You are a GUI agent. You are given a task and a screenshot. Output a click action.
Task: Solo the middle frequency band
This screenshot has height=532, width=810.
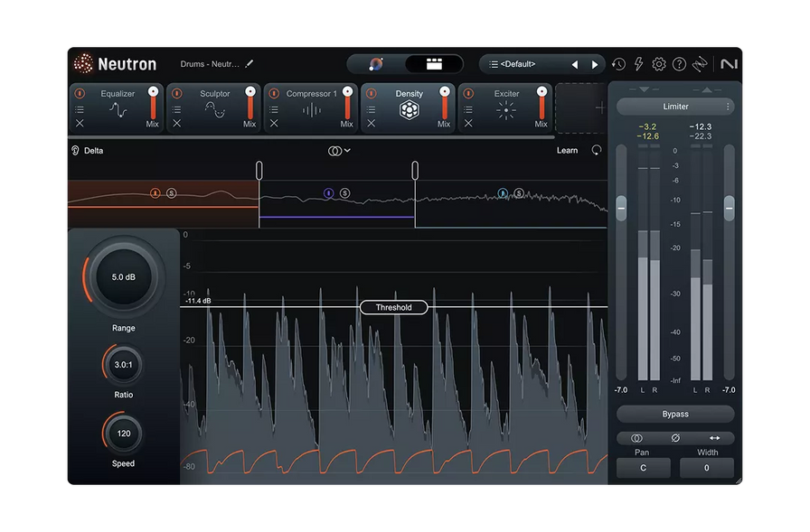pyautogui.click(x=345, y=193)
